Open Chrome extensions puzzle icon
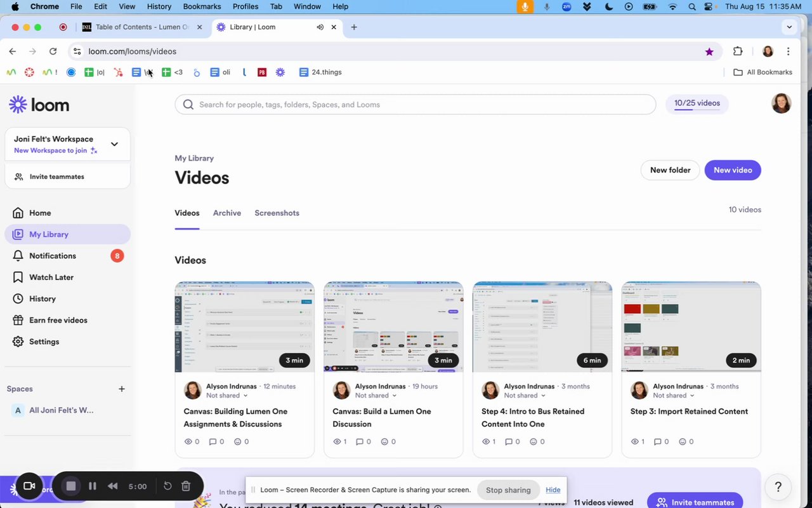 [738, 51]
